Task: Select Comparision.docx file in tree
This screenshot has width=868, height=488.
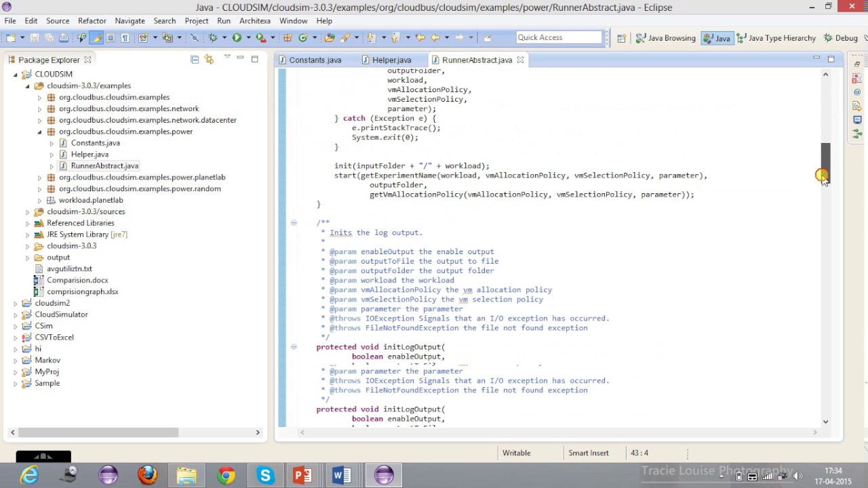Action: click(x=77, y=280)
